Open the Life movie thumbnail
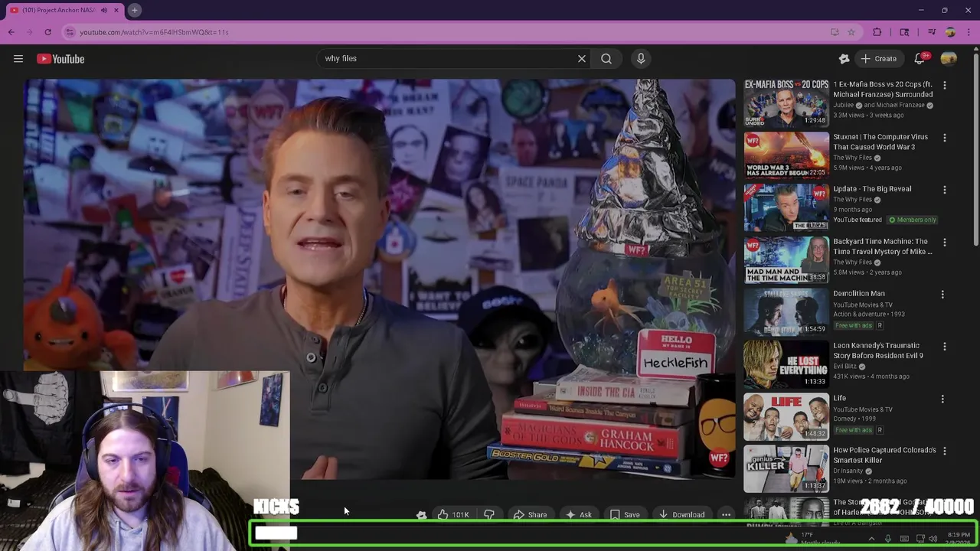Image resolution: width=980 pixels, height=551 pixels. [786, 416]
